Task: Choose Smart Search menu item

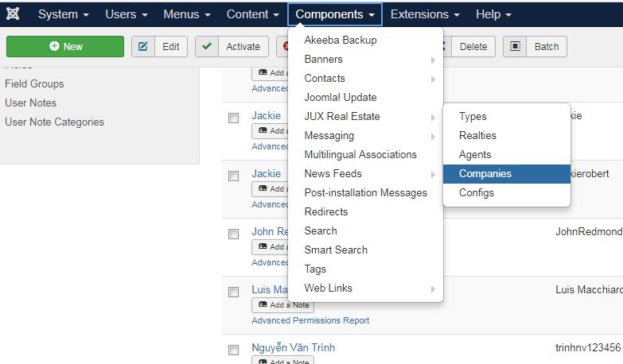Action: 336,250
